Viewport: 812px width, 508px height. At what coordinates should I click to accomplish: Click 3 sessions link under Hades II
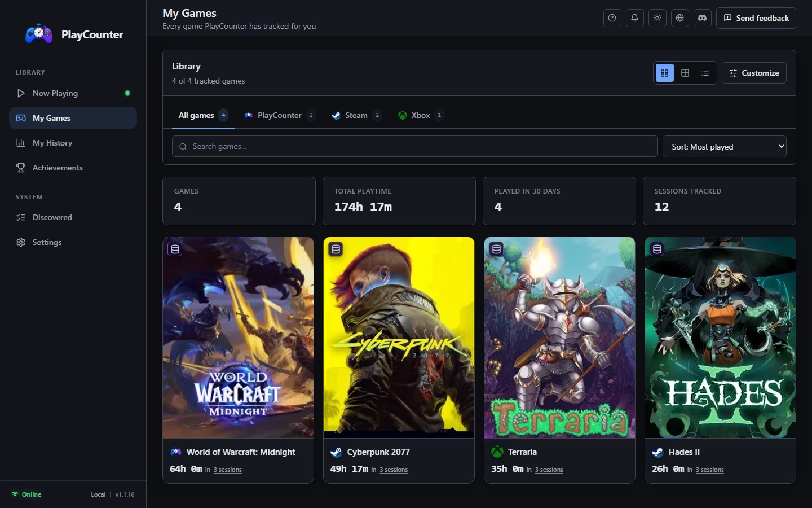click(x=709, y=470)
